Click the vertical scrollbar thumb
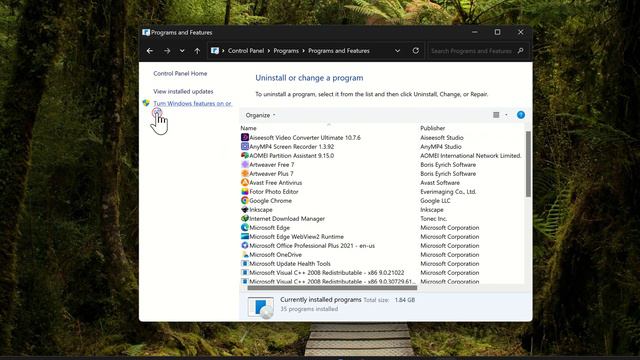 coord(528,164)
